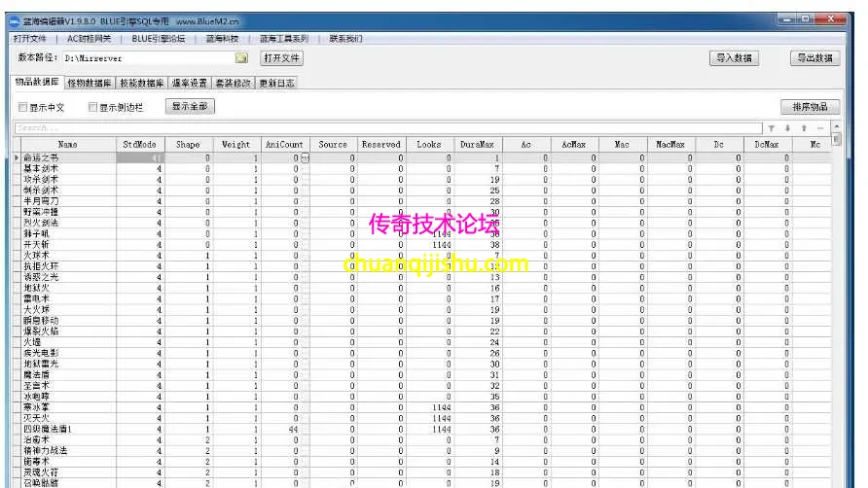Click the row indicator arrow before 命运之书
This screenshot has height=488, width=868.
point(17,157)
